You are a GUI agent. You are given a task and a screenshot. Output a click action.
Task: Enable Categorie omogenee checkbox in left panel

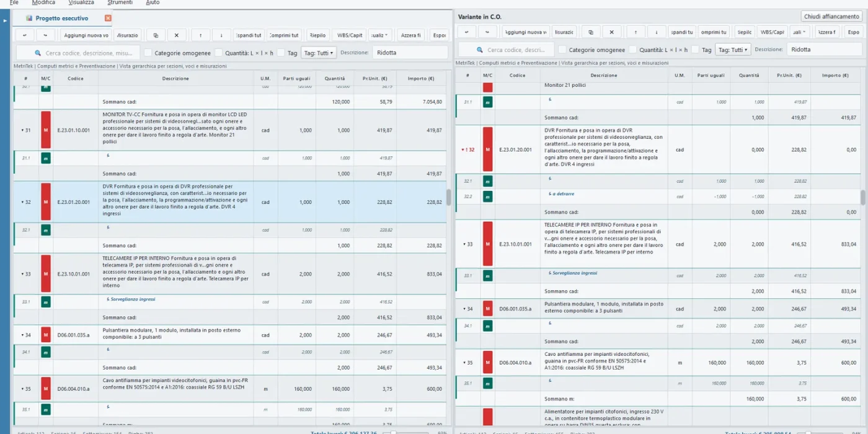click(x=148, y=53)
